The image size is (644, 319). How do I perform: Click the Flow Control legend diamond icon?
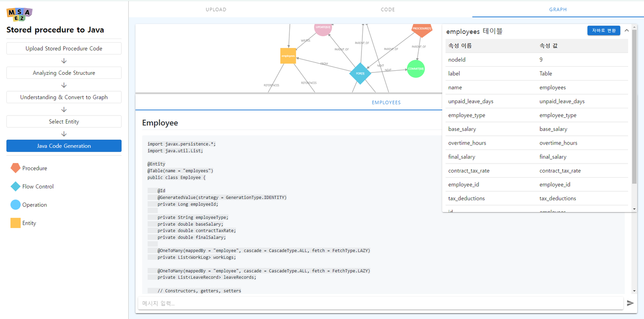15,186
